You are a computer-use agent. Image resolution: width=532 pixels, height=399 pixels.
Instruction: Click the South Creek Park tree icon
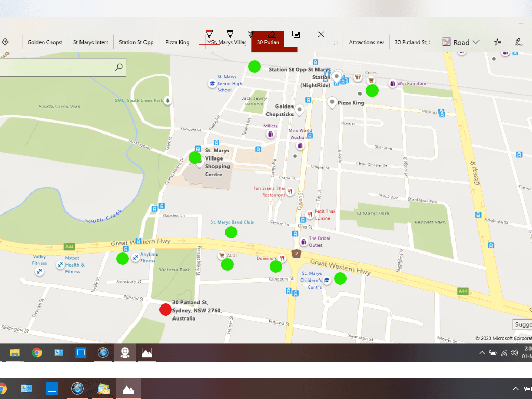click(x=167, y=100)
